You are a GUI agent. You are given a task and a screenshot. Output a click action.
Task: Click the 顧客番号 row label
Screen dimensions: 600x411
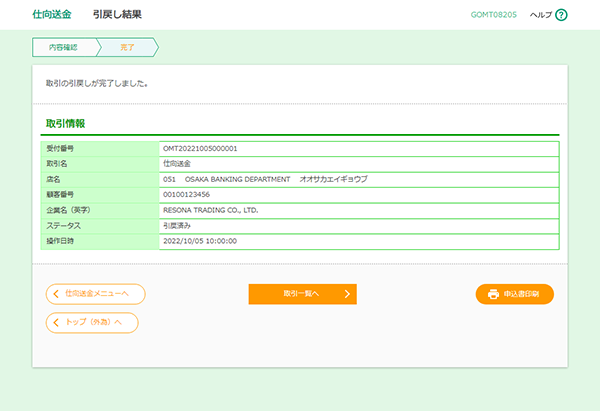tap(60, 194)
